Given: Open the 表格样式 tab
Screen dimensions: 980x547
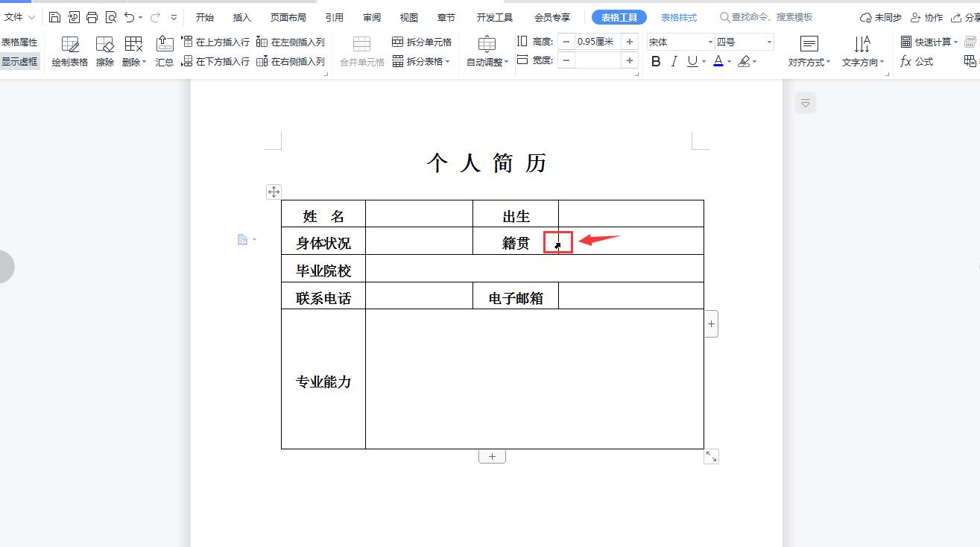Looking at the screenshot, I should [679, 17].
